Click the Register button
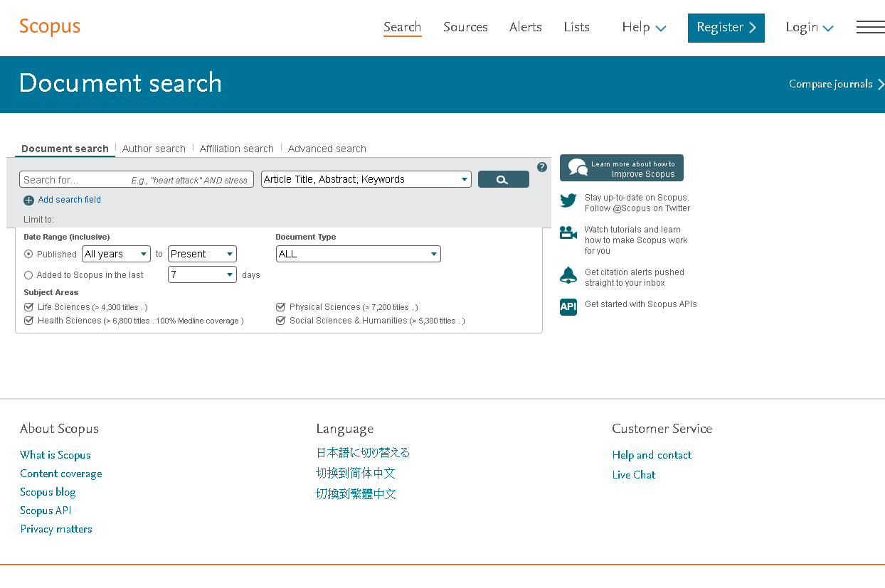885x588 pixels. pos(726,28)
